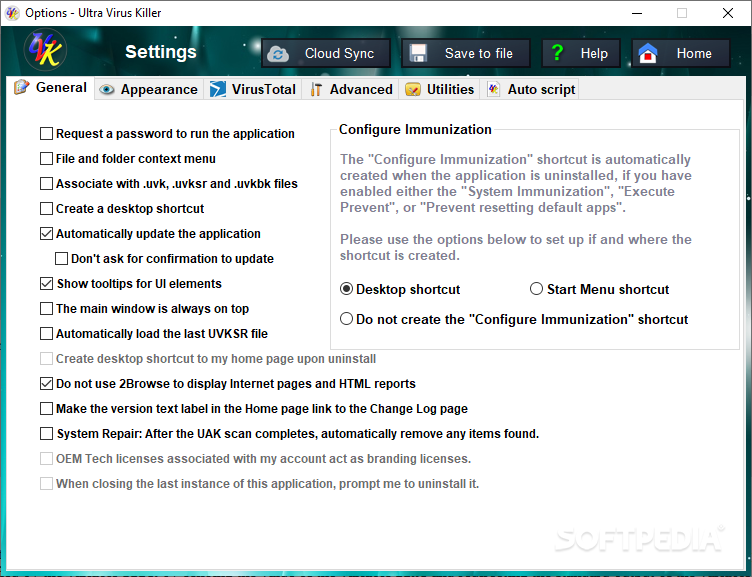
Task: Click the Advanced tools icon
Action: coord(316,90)
